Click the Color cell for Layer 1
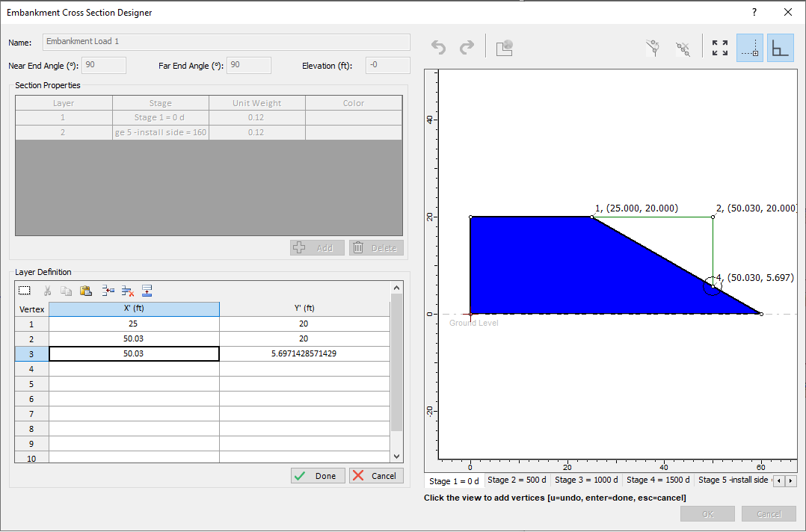Screen dimensions: 806x532 tap(353, 117)
